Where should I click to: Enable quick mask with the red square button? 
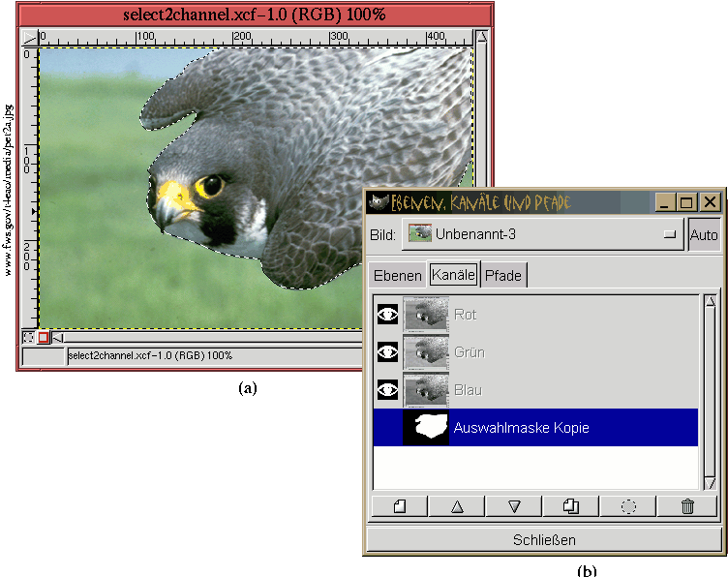[x=44, y=338]
